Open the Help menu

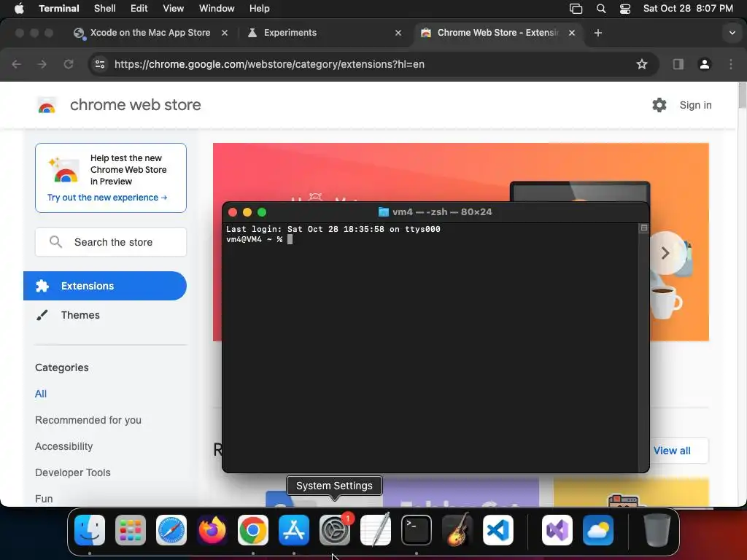[x=260, y=9]
